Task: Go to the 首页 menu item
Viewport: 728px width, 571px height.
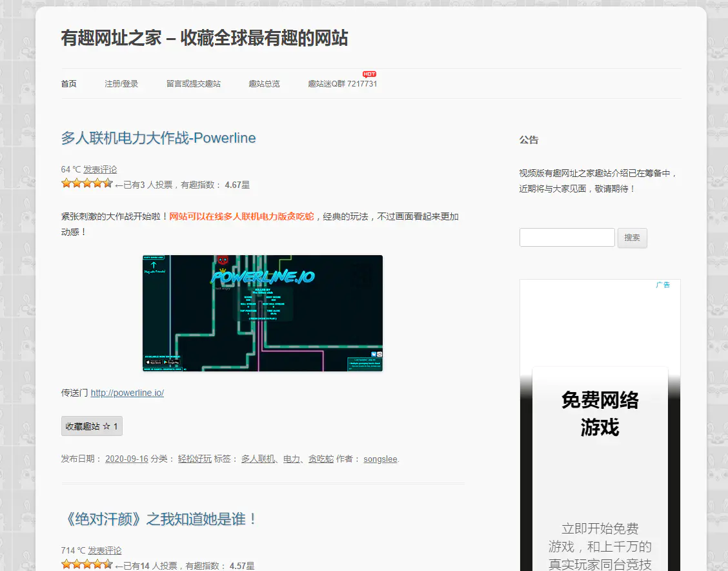Action: tap(68, 83)
